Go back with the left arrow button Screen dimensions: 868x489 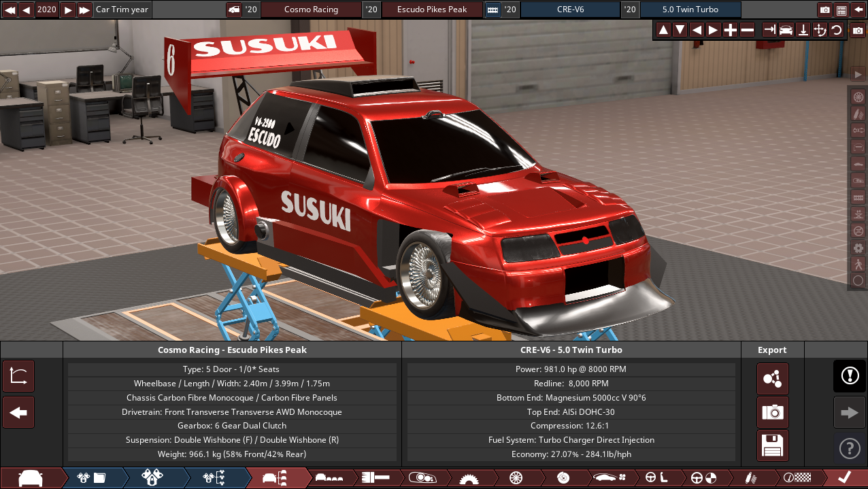pyautogui.click(x=18, y=412)
